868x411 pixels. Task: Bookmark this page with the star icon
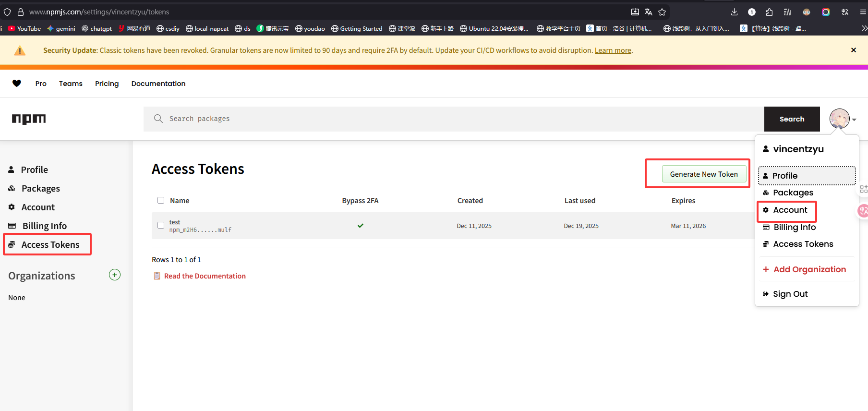point(662,12)
